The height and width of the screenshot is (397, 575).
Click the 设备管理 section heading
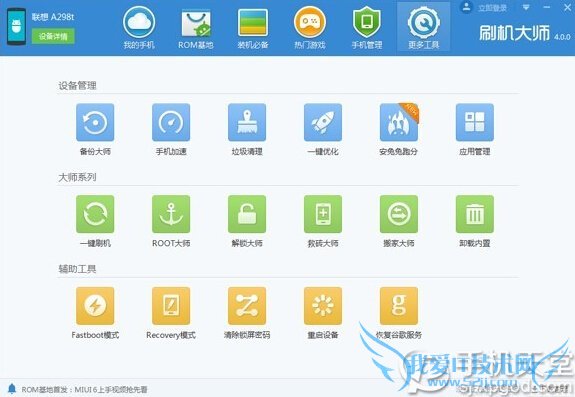click(x=77, y=86)
